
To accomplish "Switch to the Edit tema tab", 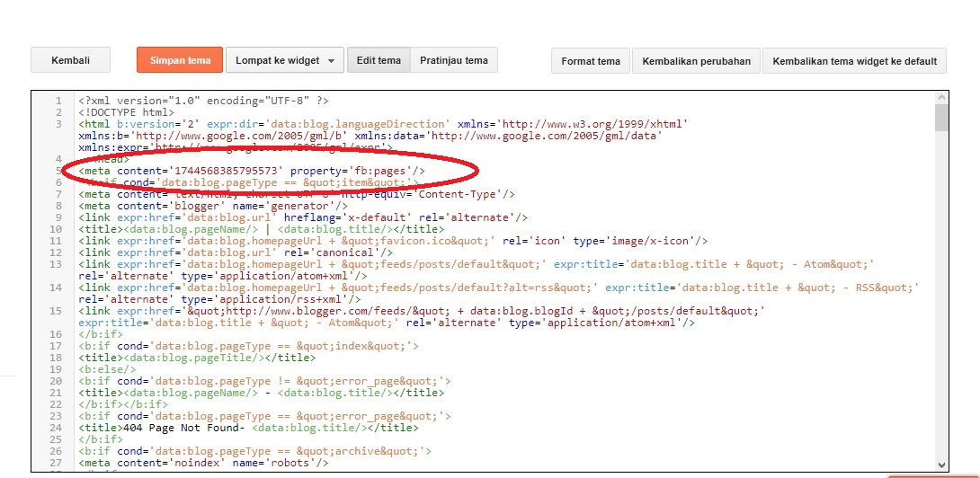I will pos(379,60).
